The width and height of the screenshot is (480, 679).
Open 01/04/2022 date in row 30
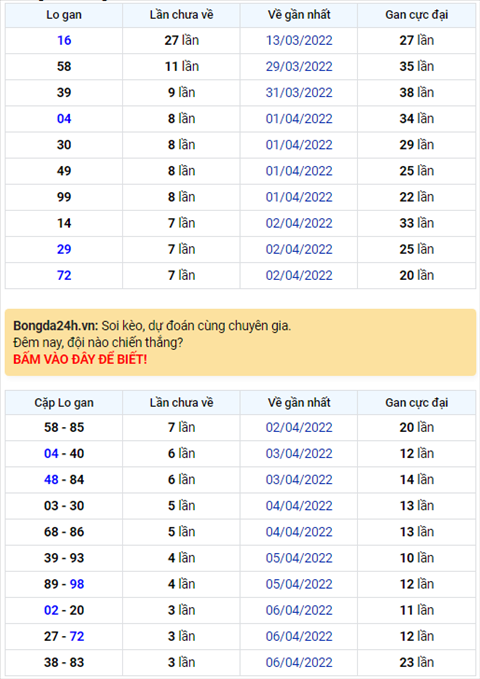point(299,145)
